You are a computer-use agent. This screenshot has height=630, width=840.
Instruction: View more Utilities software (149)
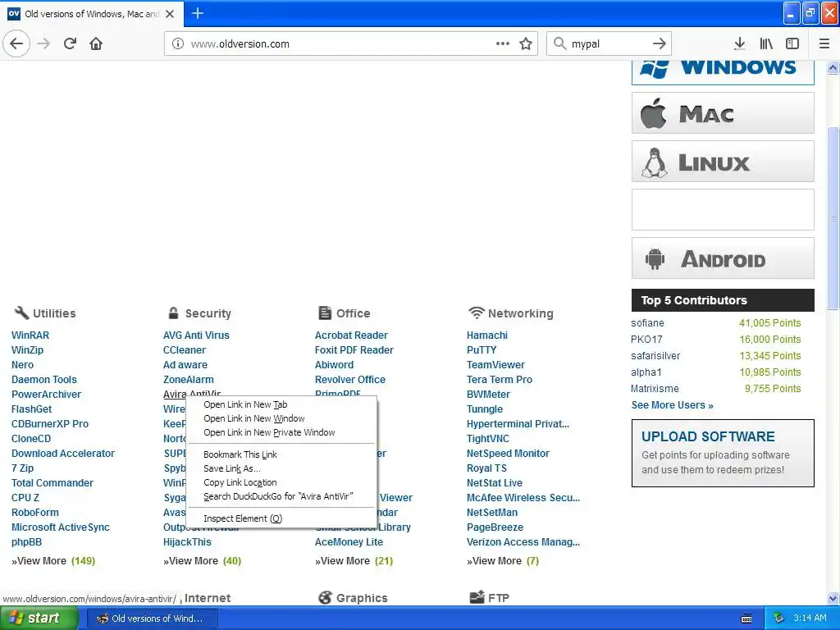point(53,561)
